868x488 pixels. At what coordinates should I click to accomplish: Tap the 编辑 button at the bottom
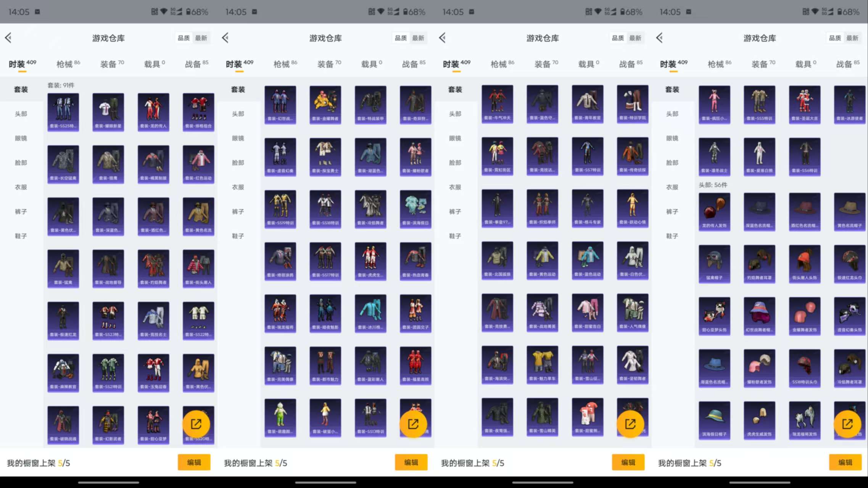point(194,462)
